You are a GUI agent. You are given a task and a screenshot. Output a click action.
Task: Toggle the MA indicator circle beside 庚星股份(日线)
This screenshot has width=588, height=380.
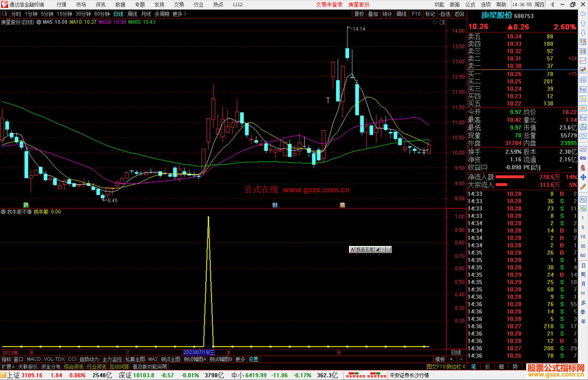point(39,22)
